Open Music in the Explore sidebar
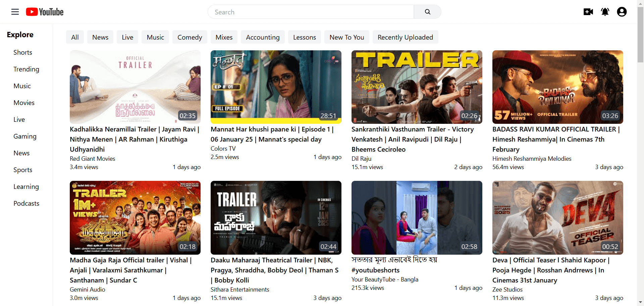 point(22,86)
